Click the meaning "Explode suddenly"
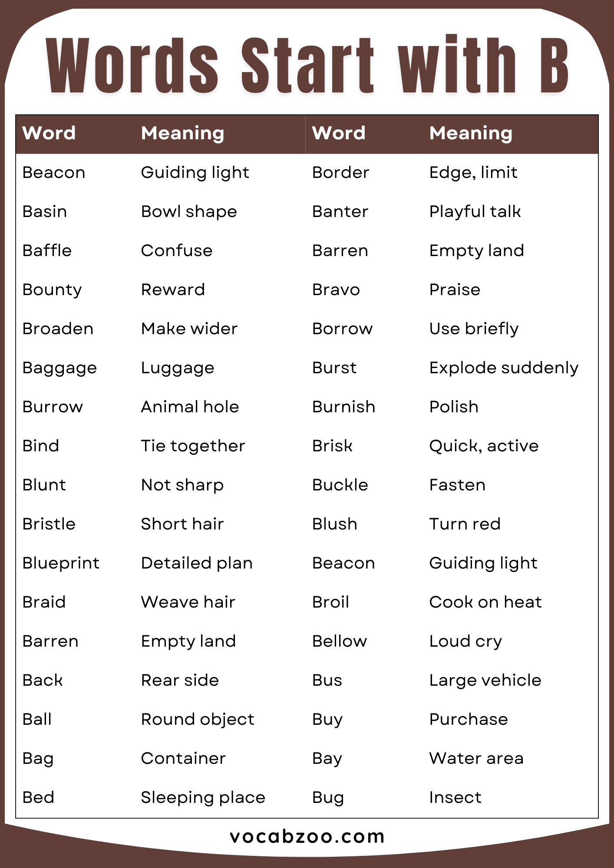The width and height of the screenshot is (614, 868). tap(504, 368)
